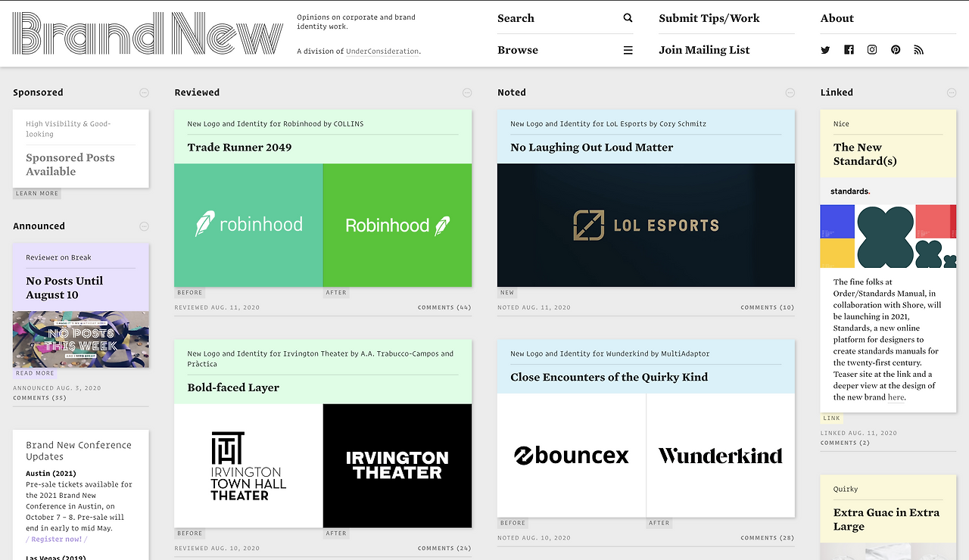Open Submit Tips/Work

(709, 18)
